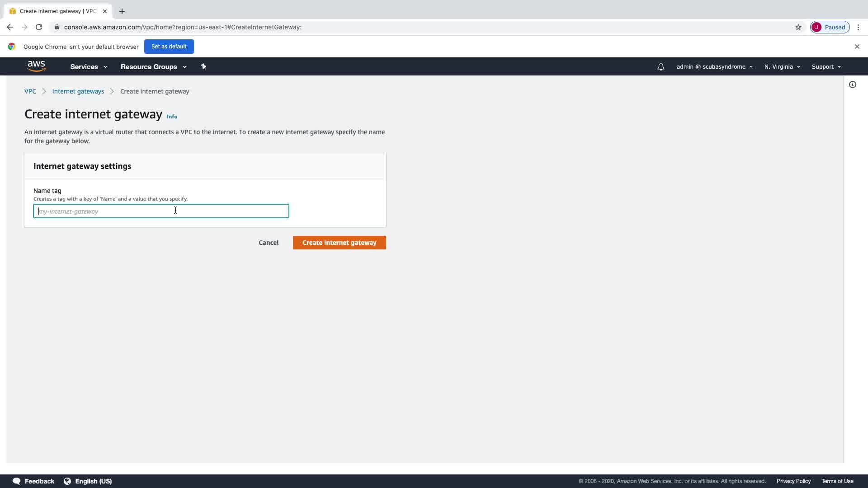
Task: Bookmark page with star icon
Action: [798, 27]
